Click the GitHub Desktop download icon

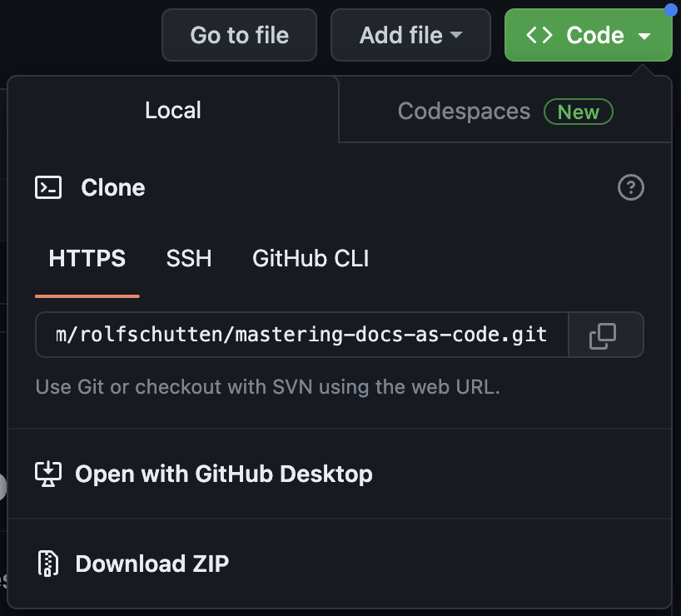48,474
